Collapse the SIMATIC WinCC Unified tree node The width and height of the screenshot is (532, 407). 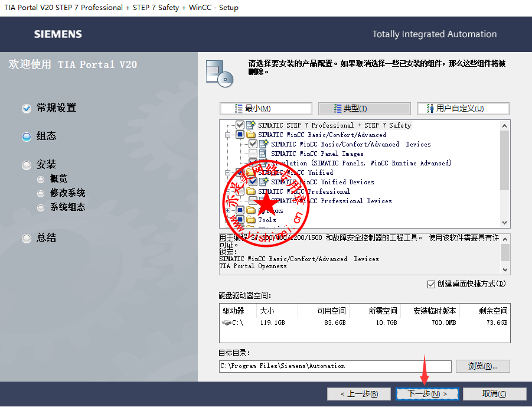228,172
